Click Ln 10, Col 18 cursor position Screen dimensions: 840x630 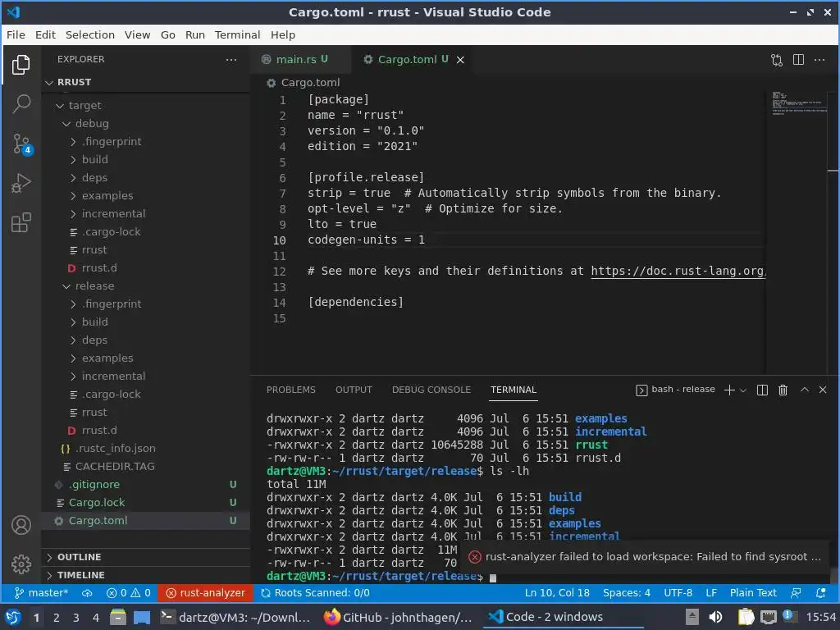click(x=557, y=593)
